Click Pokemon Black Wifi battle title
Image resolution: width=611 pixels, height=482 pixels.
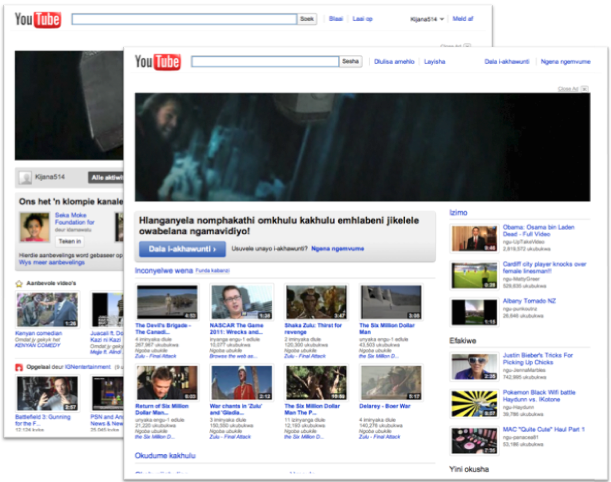[x=539, y=396]
